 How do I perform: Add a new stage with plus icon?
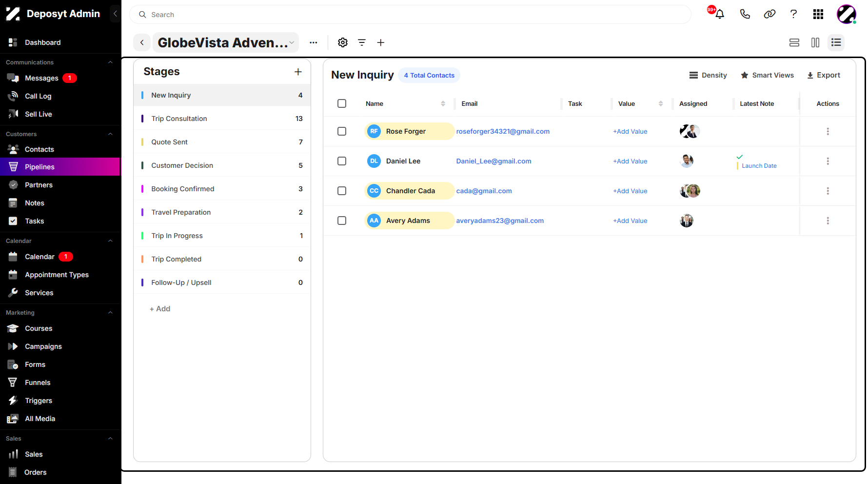298,72
